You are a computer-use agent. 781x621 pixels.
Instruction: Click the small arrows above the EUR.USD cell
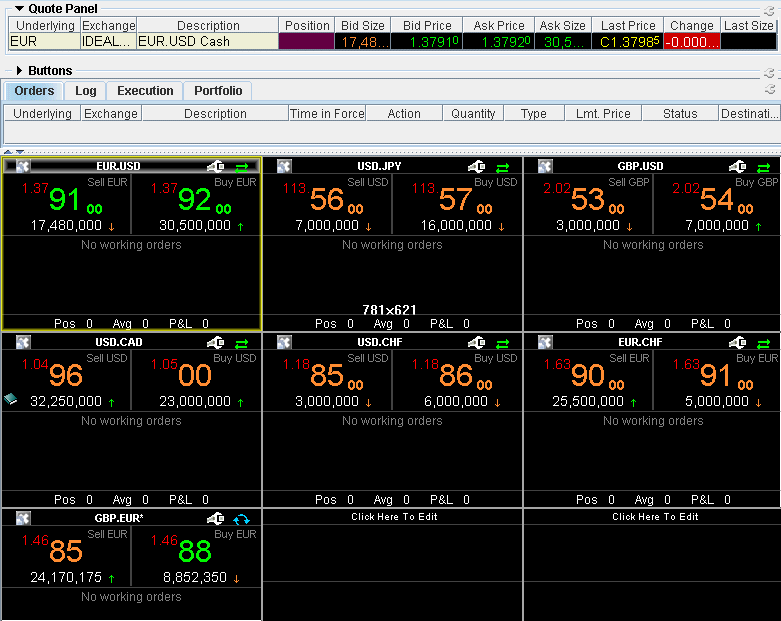pos(14,151)
